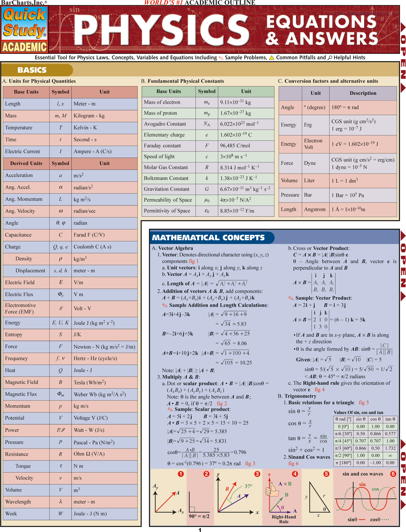Click the magnifier icon before Helpful Hints
Screen dimensions: 406x532
point(330,58)
